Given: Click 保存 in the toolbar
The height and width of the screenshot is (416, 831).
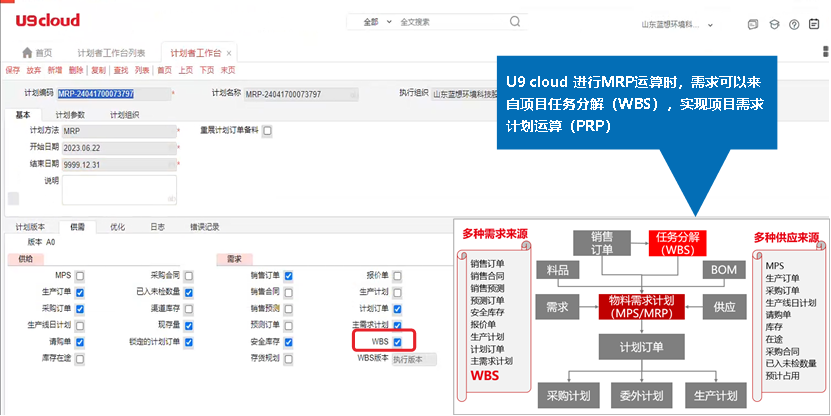Looking at the screenshot, I should pos(13,70).
